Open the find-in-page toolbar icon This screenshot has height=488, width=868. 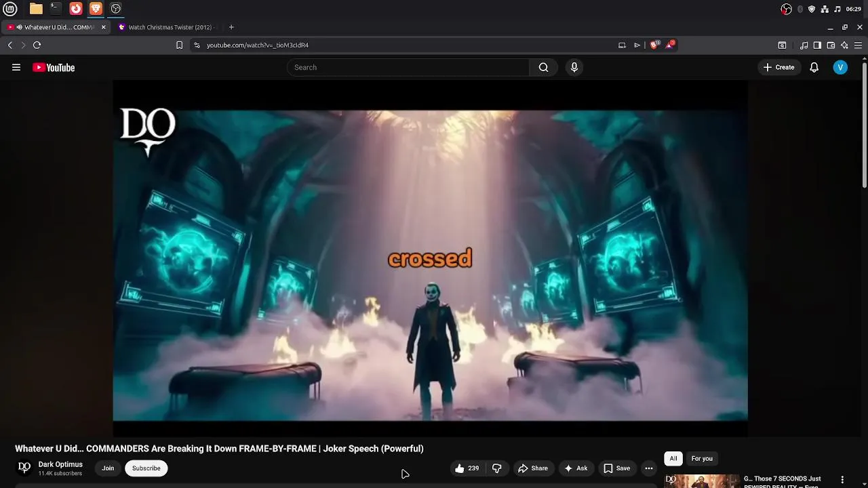(782, 45)
